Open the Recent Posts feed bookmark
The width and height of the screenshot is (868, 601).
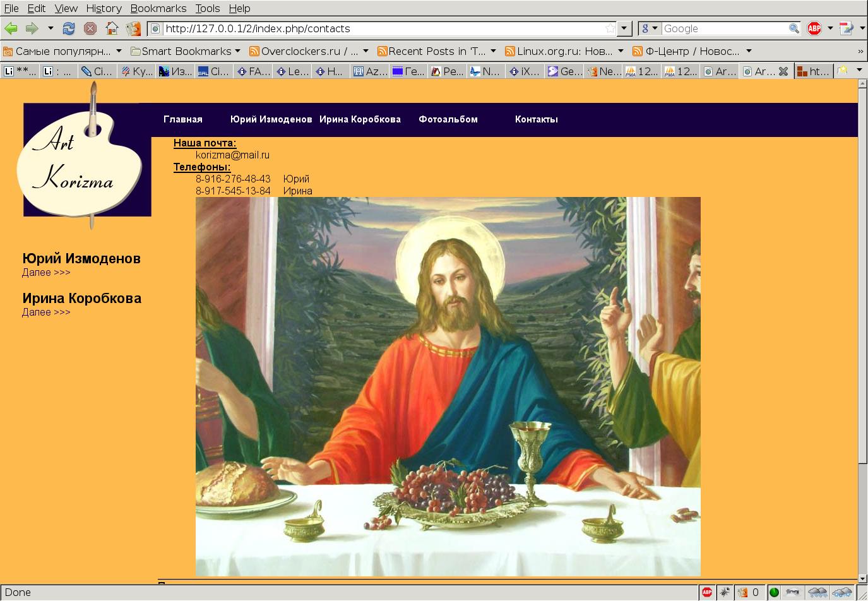[x=437, y=51]
